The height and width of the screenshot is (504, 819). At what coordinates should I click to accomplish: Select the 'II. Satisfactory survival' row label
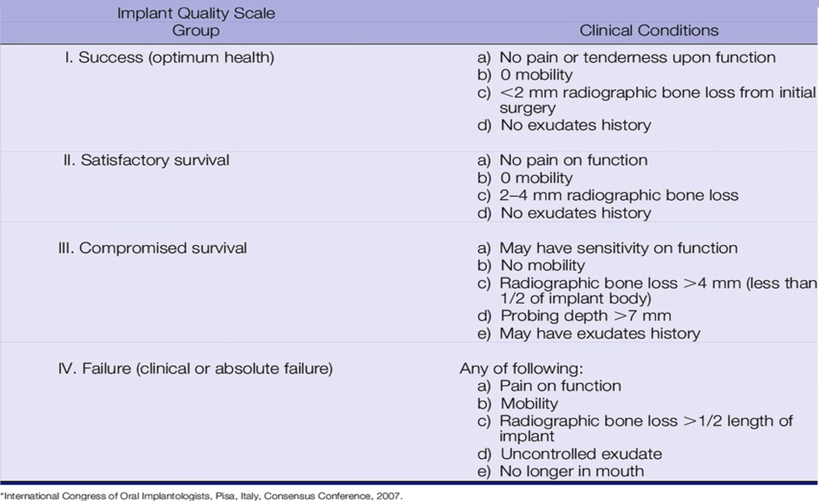click(146, 160)
